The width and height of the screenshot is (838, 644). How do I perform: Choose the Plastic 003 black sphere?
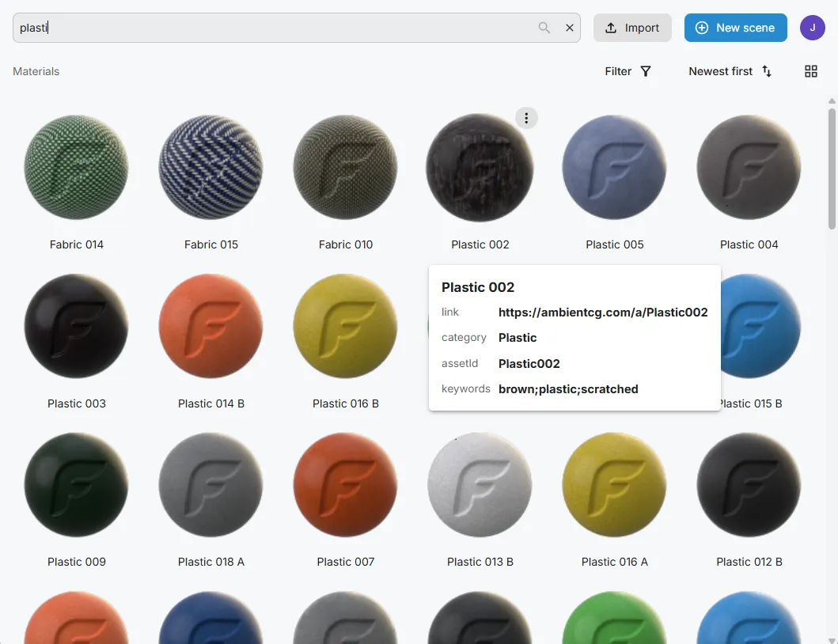coord(77,326)
